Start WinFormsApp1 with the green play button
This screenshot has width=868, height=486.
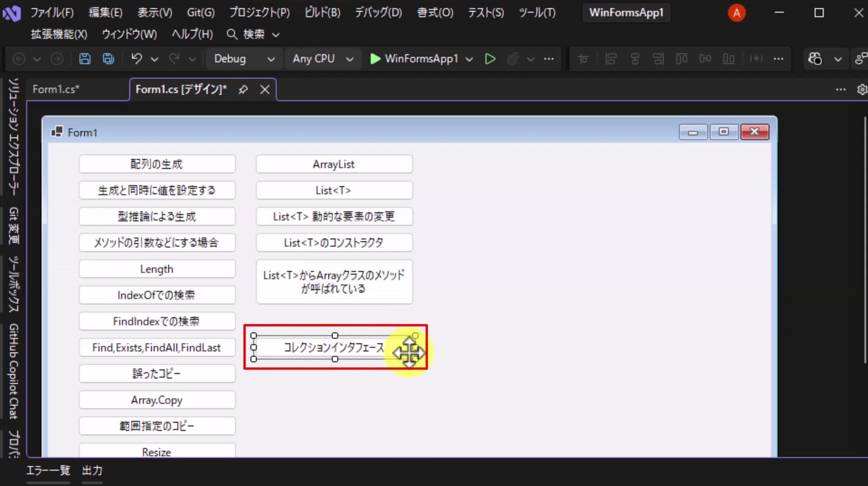click(375, 59)
